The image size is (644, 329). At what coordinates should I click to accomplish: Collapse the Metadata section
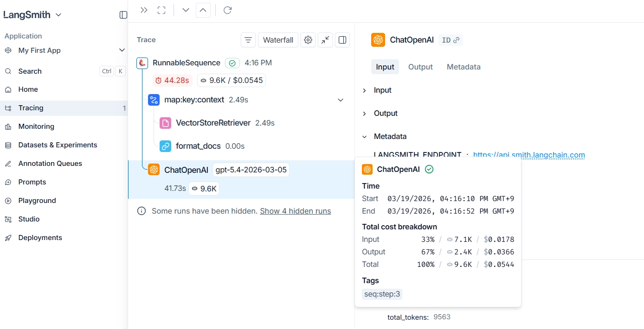click(364, 137)
